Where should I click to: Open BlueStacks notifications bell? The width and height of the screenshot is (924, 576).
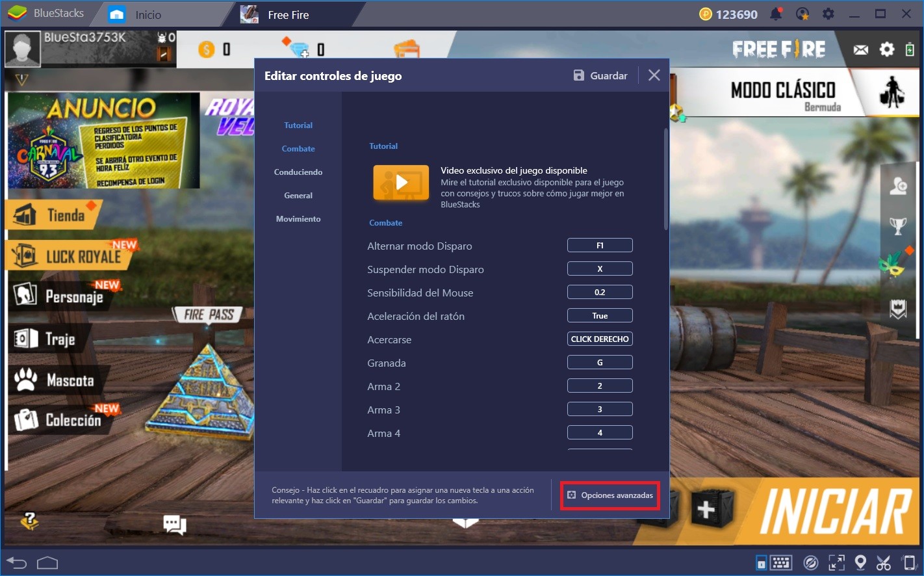pyautogui.click(x=776, y=14)
